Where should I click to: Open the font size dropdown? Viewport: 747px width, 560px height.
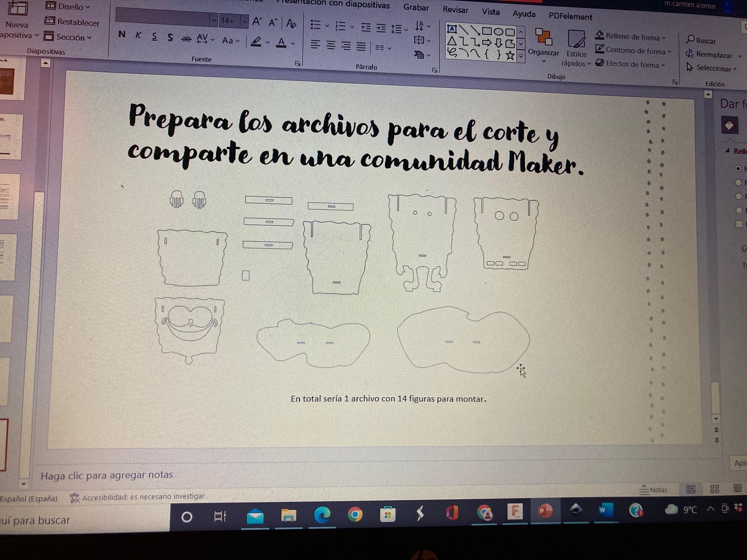(245, 21)
